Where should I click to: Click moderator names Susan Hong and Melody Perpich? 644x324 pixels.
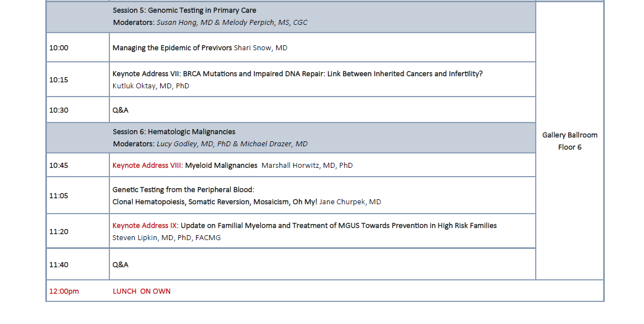pos(232,23)
